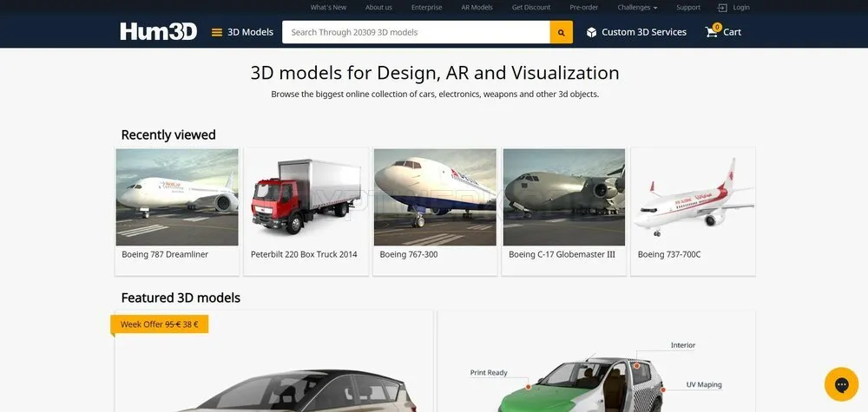Open the shopping cart icon
868x412 pixels.
[x=711, y=32]
